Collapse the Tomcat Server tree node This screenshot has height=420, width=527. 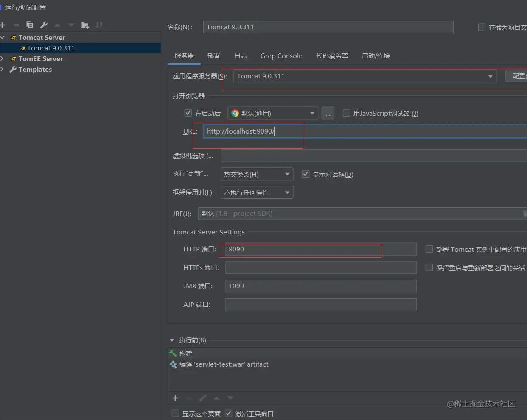[x=3, y=38]
